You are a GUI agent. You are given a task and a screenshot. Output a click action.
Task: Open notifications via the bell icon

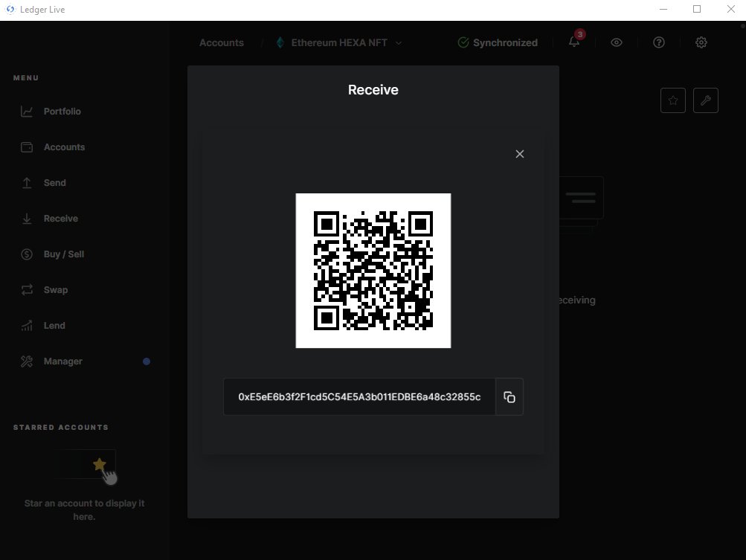[574, 42]
